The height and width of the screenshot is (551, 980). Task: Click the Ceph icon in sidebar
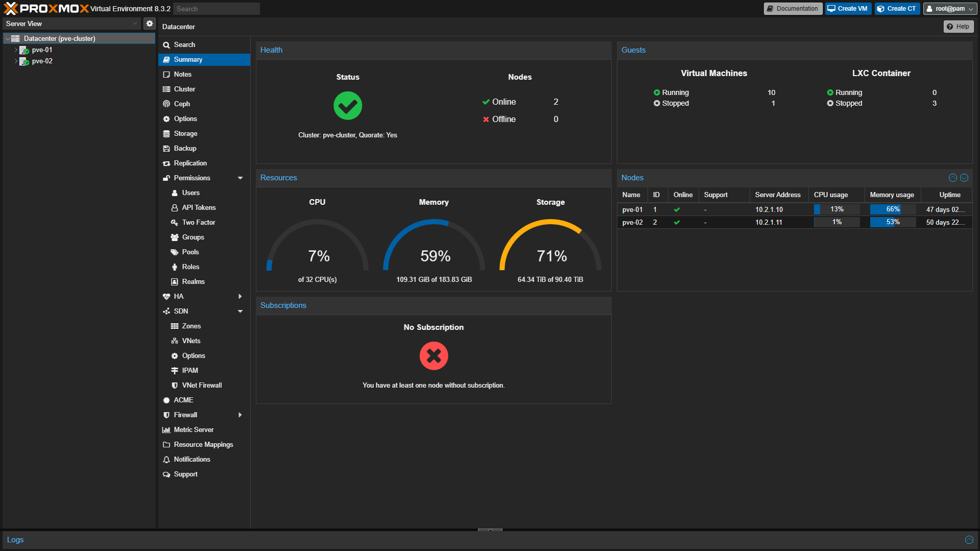[166, 104]
